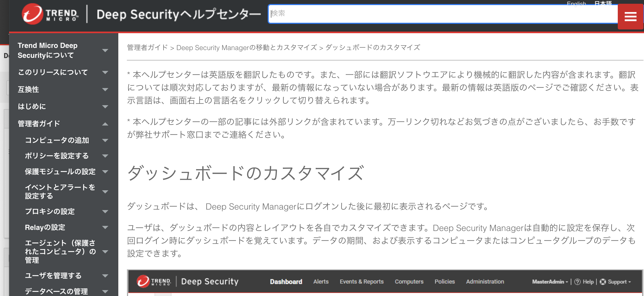The width and height of the screenshot is (644, 296).
Task: Open はじめに sidebar item
Action: click(32, 107)
